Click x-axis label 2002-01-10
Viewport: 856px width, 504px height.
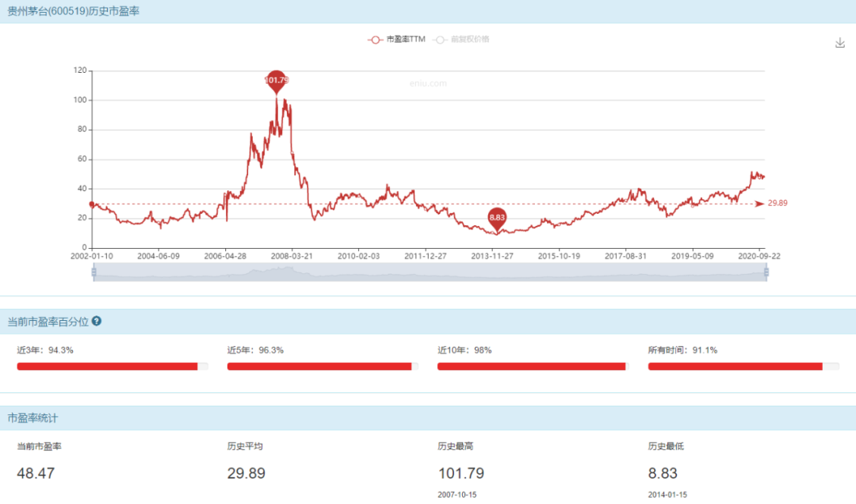92,256
